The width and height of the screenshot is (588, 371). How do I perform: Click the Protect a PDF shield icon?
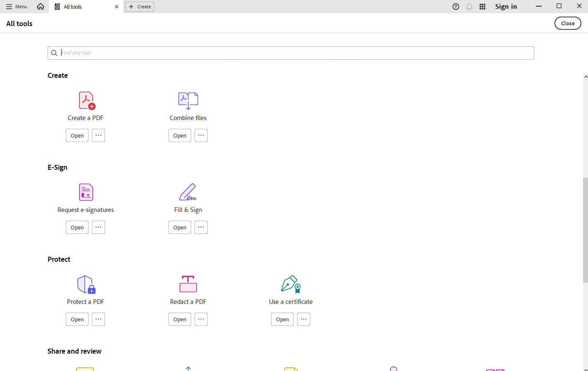tap(86, 284)
